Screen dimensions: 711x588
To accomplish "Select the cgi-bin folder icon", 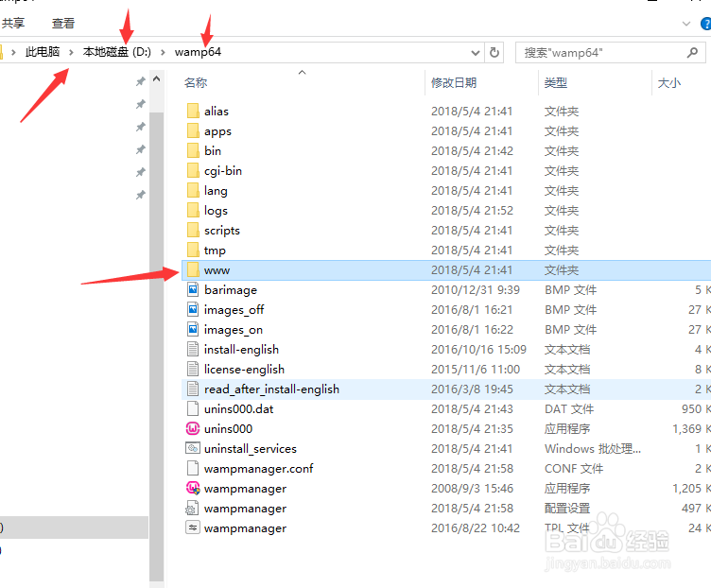I will (x=193, y=170).
